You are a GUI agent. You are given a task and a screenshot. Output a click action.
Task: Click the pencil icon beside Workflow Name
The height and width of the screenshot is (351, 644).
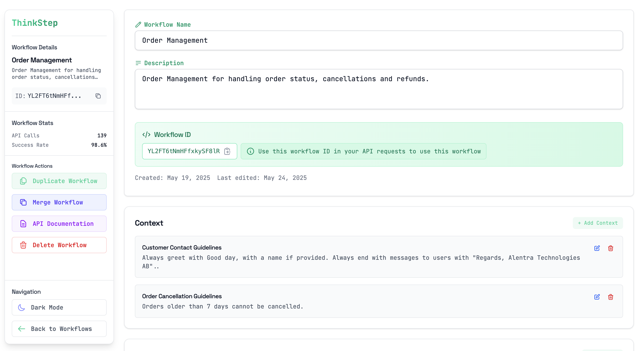pyautogui.click(x=138, y=25)
